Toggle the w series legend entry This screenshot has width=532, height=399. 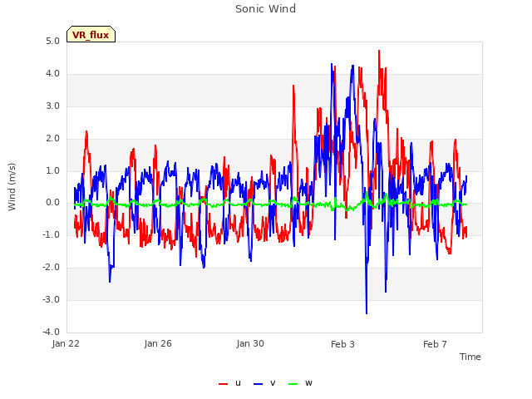click(300, 383)
